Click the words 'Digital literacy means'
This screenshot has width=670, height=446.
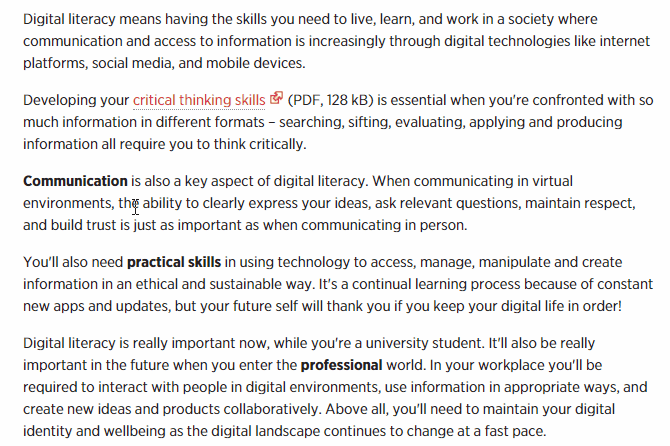(x=93, y=20)
